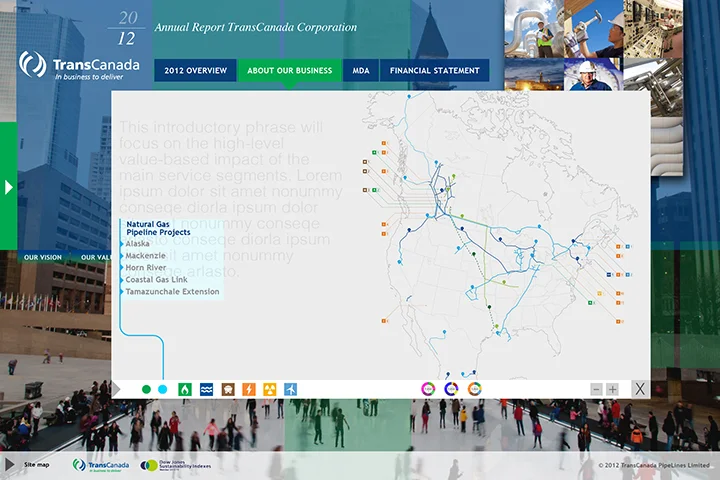Image resolution: width=720 pixels, height=480 pixels.
Task: Open the nighttime facility photo
Action: (x=534, y=74)
